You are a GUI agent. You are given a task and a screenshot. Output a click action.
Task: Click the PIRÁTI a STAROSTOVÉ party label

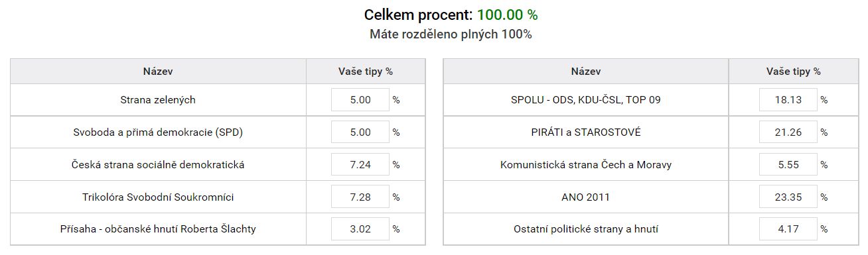pos(586,132)
